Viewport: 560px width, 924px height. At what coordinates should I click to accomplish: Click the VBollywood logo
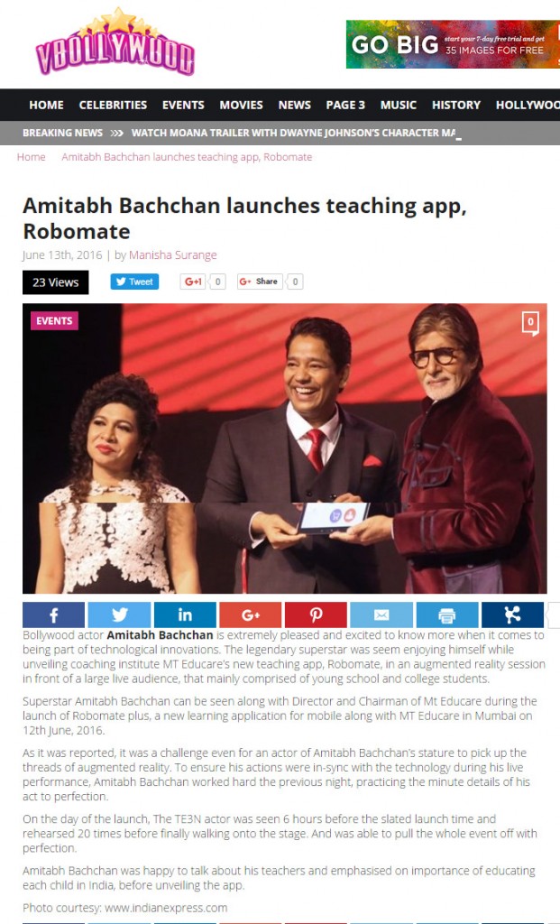point(115,42)
